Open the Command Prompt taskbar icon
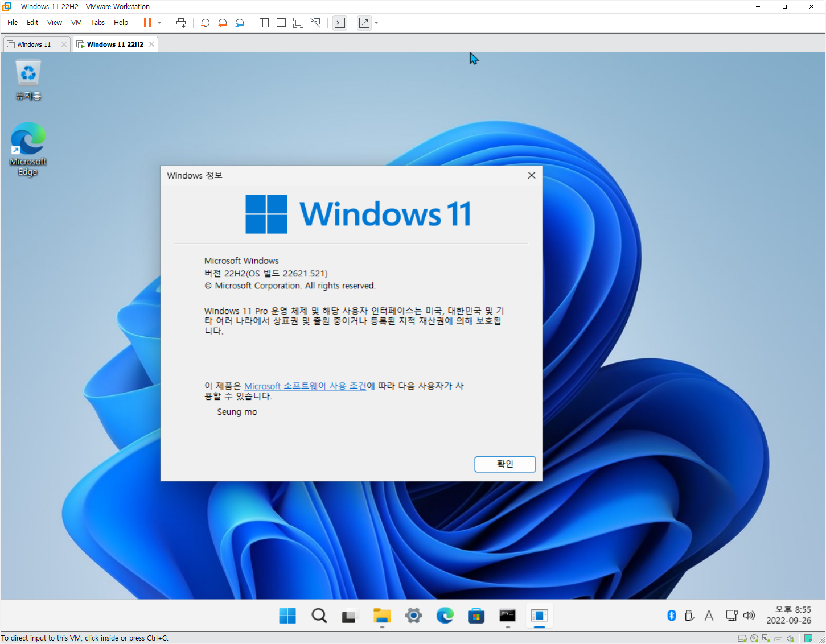 pos(508,616)
